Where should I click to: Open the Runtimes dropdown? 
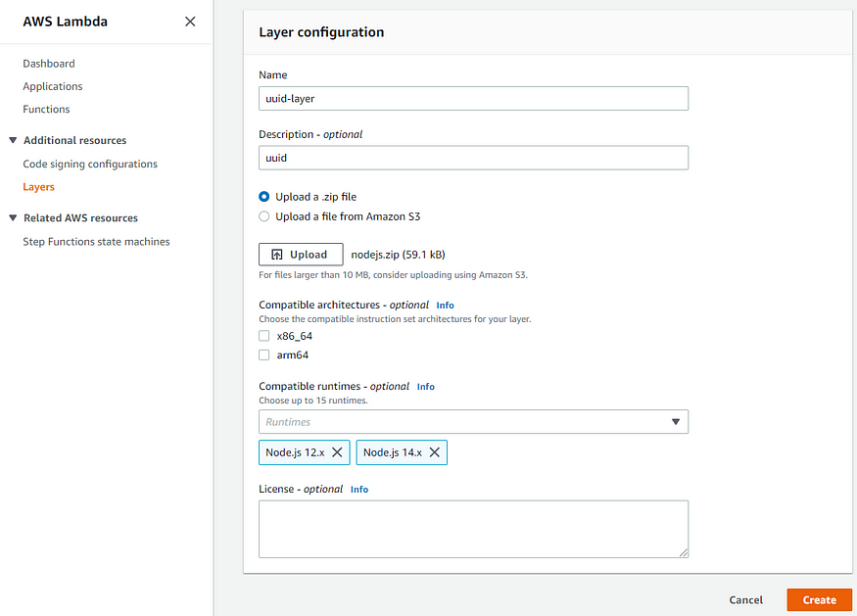[x=473, y=421]
